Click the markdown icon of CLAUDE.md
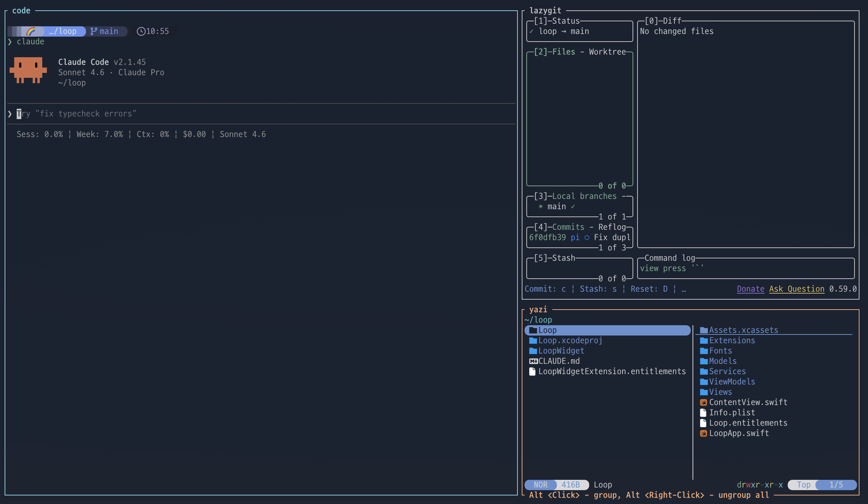The width and height of the screenshot is (868, 504). coord(533,361)
